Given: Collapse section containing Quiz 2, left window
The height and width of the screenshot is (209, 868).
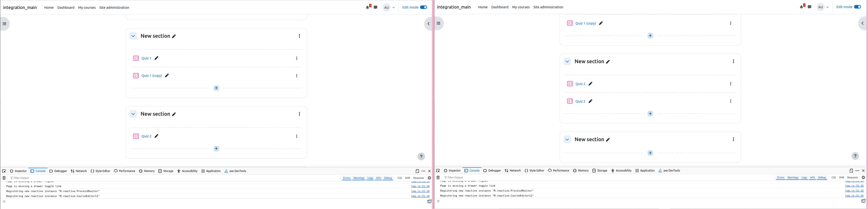Looking at the screenshot, I should (x=133, y=114).
